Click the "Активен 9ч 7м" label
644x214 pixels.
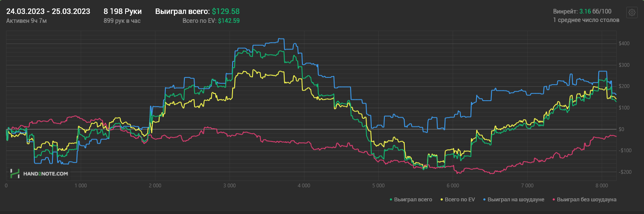click(x=27, y=20)
